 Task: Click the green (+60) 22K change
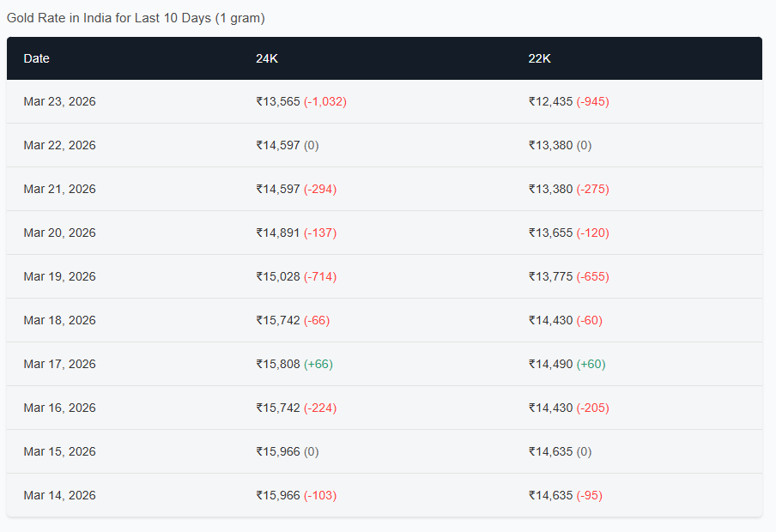pos(591,364)
